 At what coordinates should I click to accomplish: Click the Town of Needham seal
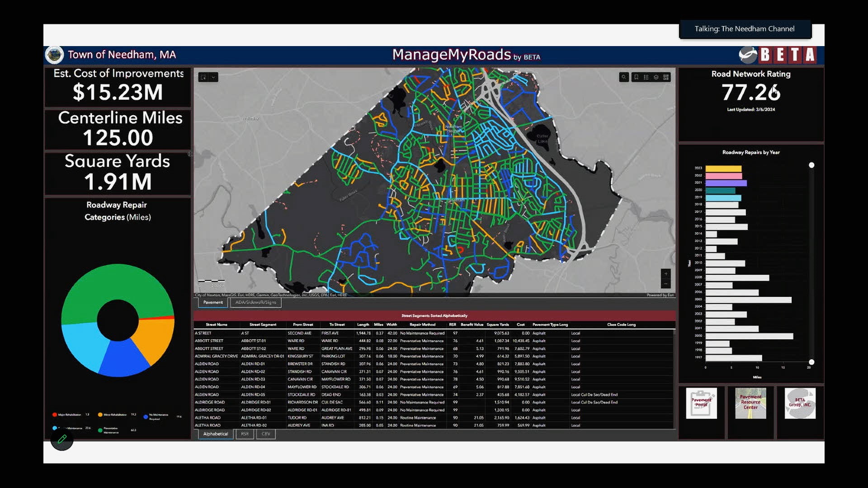[x=55, y=55]
